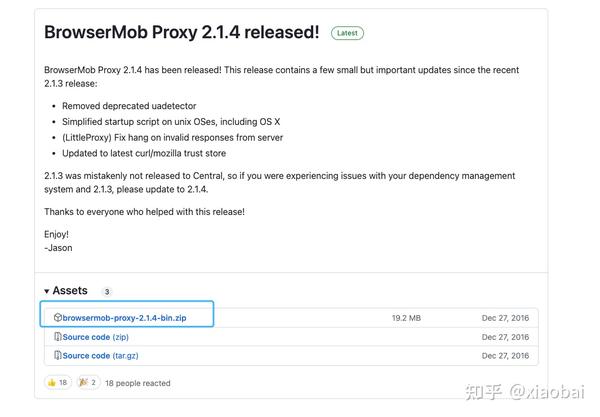This screenshot has width=600, height=417.
Task: Download browsermob-proxy-2.1.4-bin.zip
Action: tap(124, 318)
